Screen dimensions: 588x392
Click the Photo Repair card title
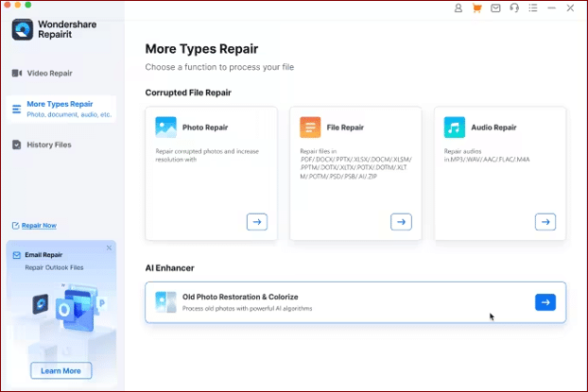(205, 128)
